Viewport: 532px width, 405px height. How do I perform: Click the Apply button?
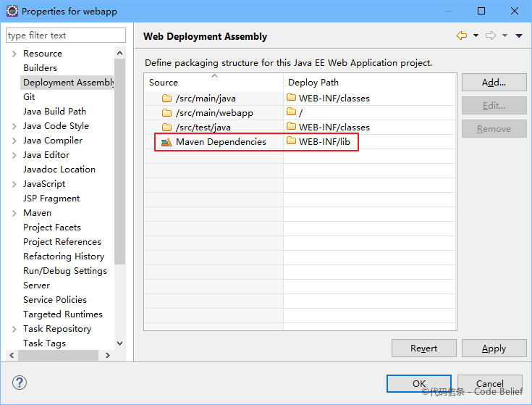pos(494,348)
